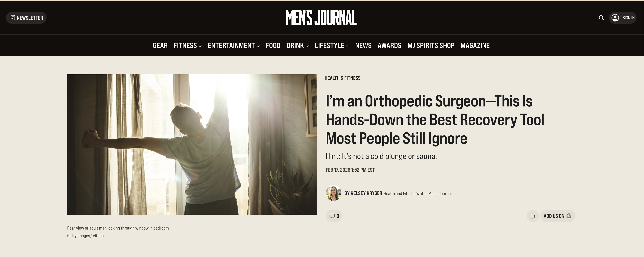Open the GEAR section
Screen dimensions: 644x257
160,46
